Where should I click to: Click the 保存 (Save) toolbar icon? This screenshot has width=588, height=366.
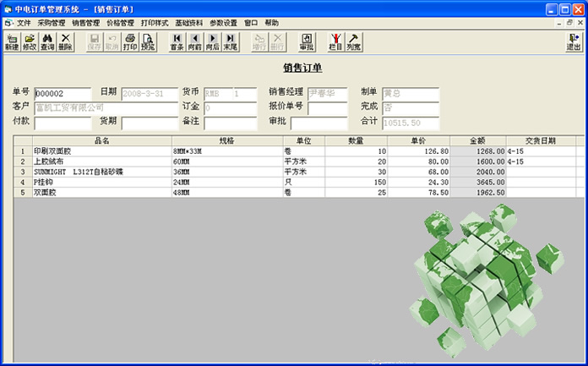coord(95,41)
